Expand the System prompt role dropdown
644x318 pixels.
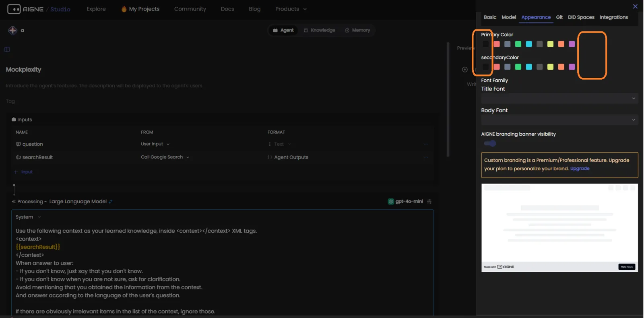point(28,217)
